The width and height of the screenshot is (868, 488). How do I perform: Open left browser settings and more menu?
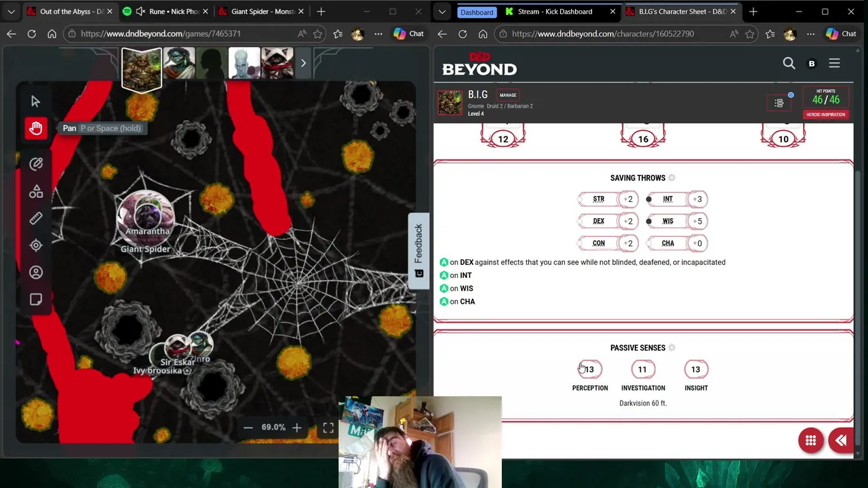click(378, 34)
